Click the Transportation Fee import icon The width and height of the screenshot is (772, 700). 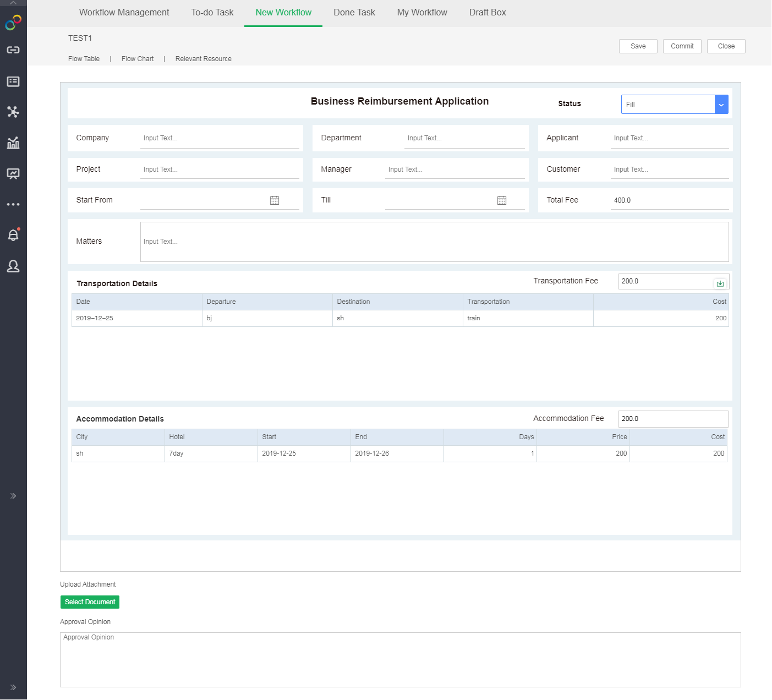720,283
